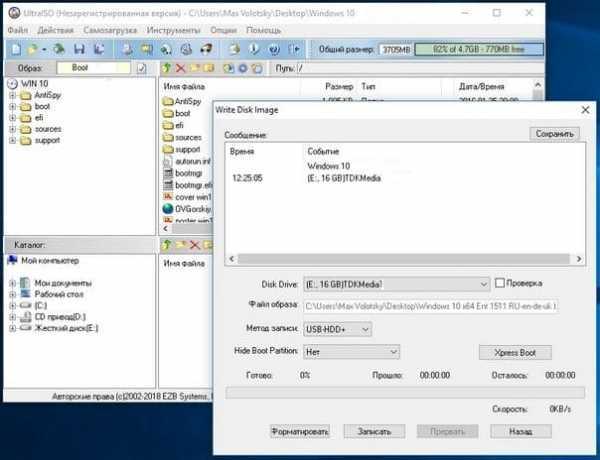Select the CD привод(D:) tree item
This screenshot has width=600, height=460.
(60, 317)
